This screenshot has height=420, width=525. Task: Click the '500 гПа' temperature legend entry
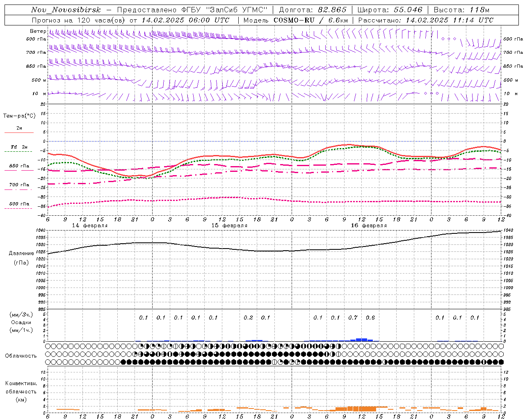pyautogui.click(x=19, y=204)
